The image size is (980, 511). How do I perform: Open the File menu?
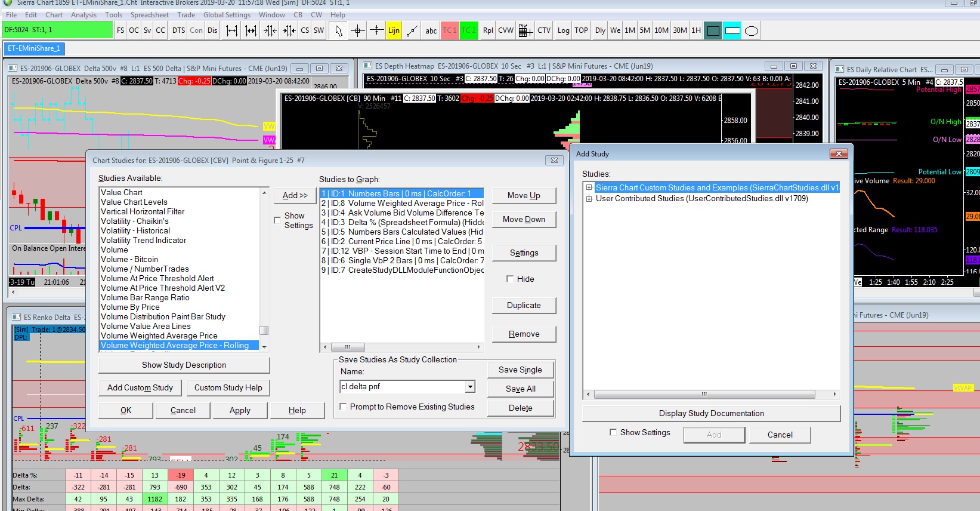point(11,15)
